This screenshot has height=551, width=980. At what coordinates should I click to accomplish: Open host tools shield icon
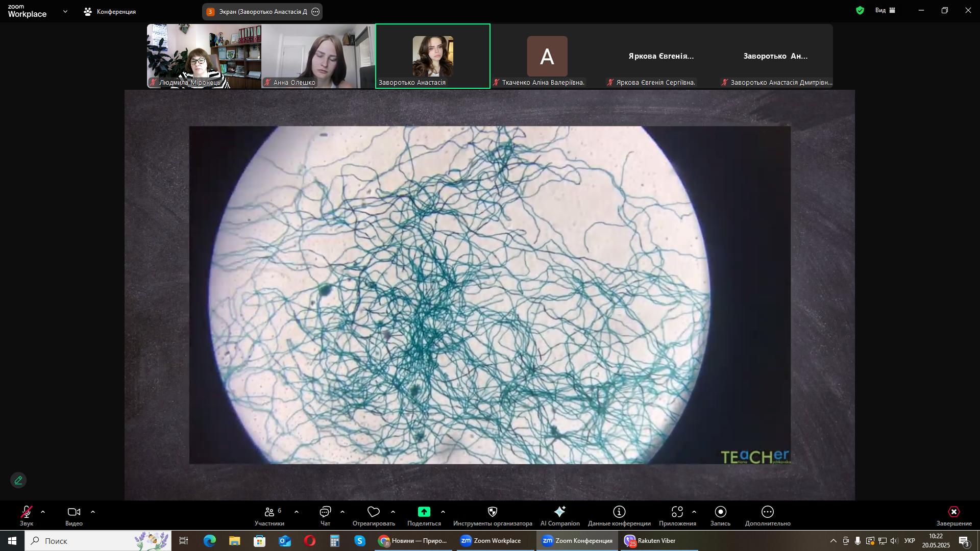[493, 512]
